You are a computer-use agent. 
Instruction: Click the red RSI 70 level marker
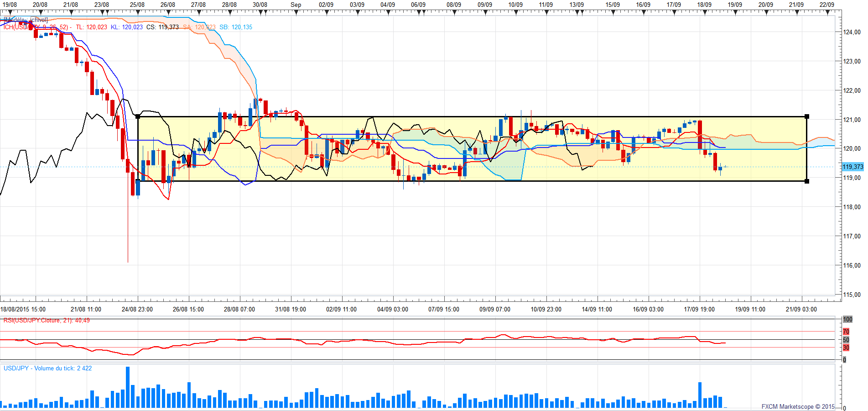click(x=846, y=332)
